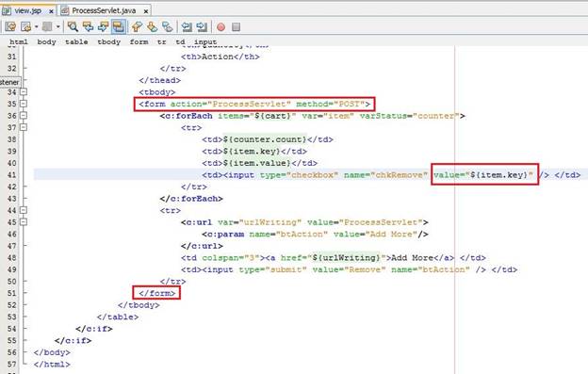Click the '<td>${item.key}</td>' line
This screenshot has width=588, height=374.
(x=254, y=152)
